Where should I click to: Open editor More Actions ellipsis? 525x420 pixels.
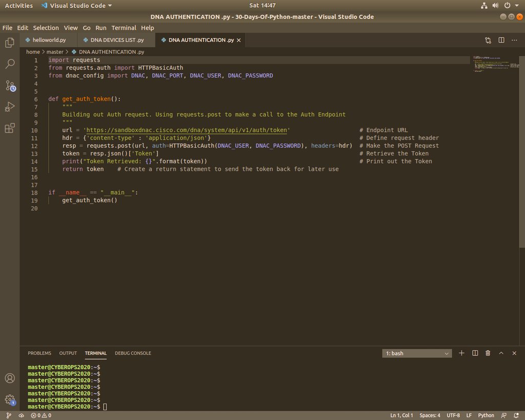[x=514, y=40]
